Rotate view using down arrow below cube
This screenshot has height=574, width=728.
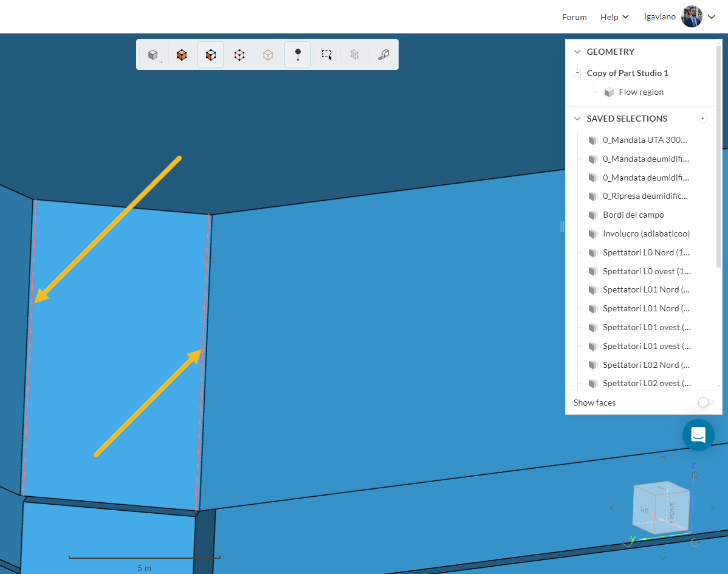[662, 558]
